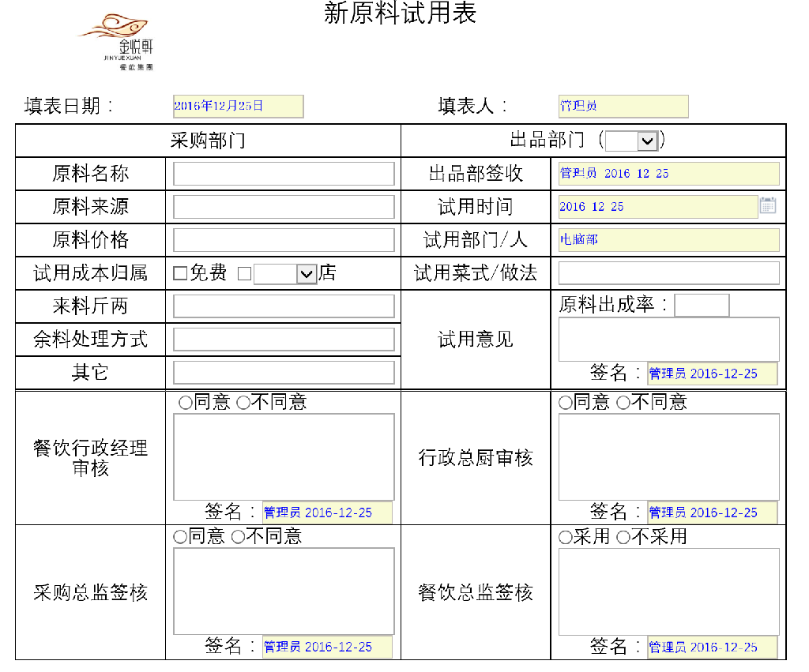Select 同意 under 采购总监签核
Image resolution: width=809 pixels, height=672 pixels.
point(180,537)
